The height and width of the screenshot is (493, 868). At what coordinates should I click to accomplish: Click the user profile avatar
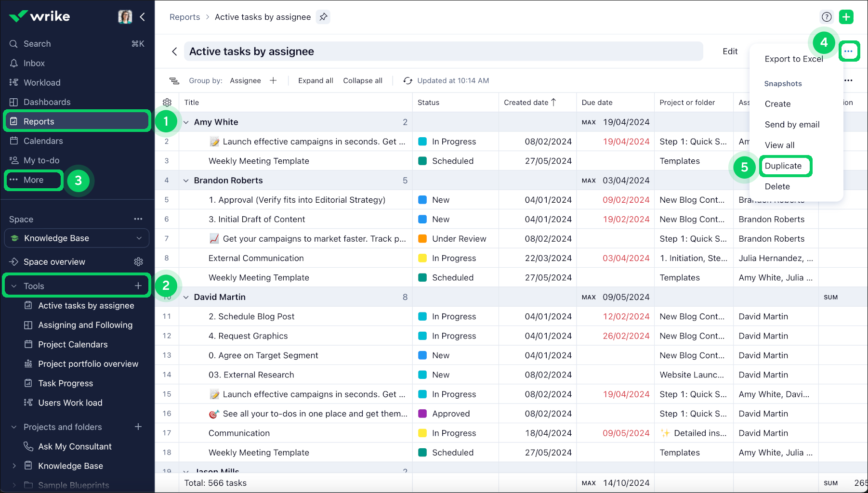click(x=125, y=17)
